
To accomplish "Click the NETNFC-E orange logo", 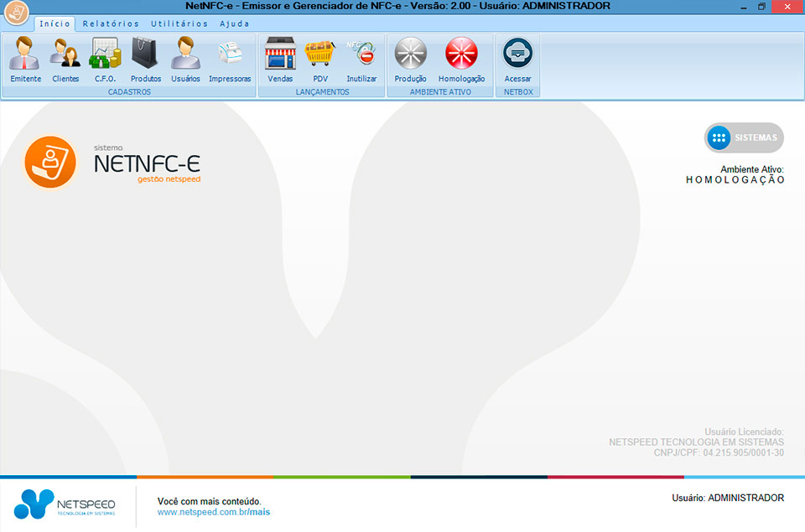I will click(x=50, y=163).
